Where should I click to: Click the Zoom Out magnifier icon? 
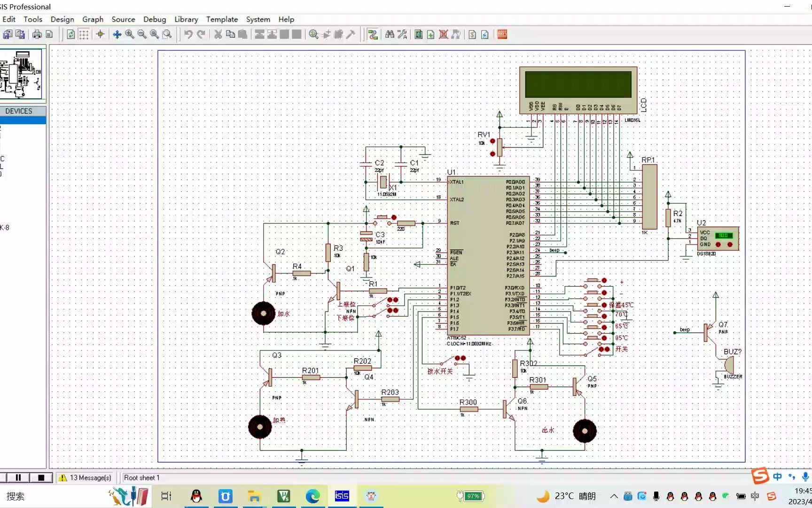pyautogui.click(x=141, y=34)
